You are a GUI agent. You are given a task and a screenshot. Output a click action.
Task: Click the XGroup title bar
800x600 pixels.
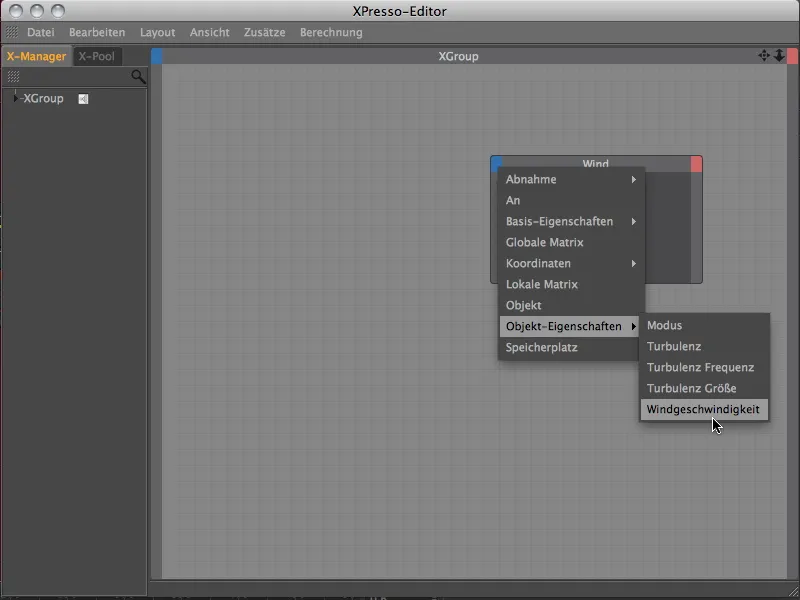tap(458, 56)
